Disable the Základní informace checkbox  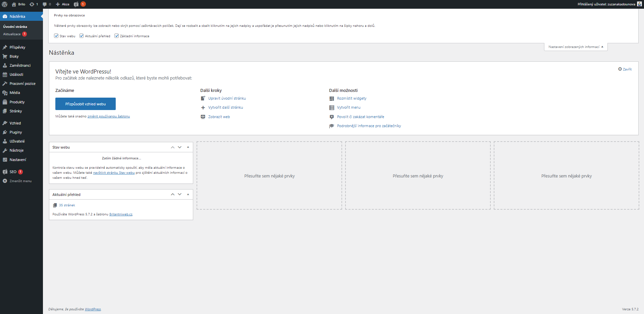point(117,36)
